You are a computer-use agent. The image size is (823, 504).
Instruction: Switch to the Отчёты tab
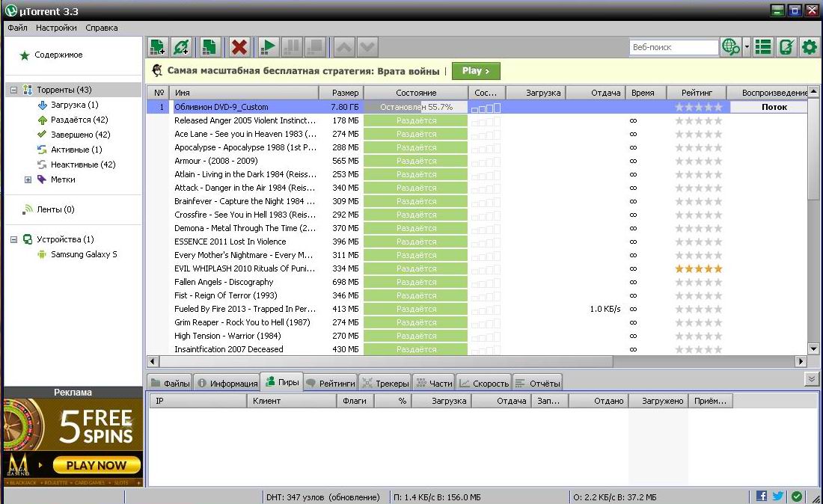pos(537,384)
